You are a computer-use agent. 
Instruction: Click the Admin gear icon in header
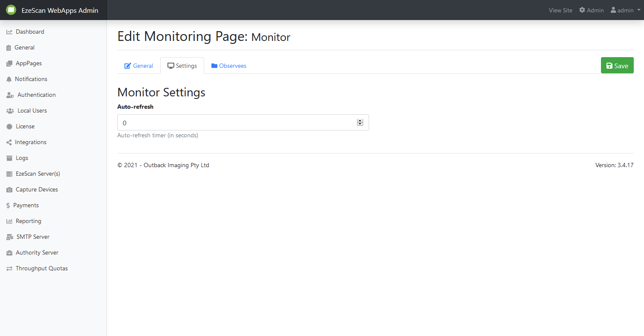(x=582, y=10)
